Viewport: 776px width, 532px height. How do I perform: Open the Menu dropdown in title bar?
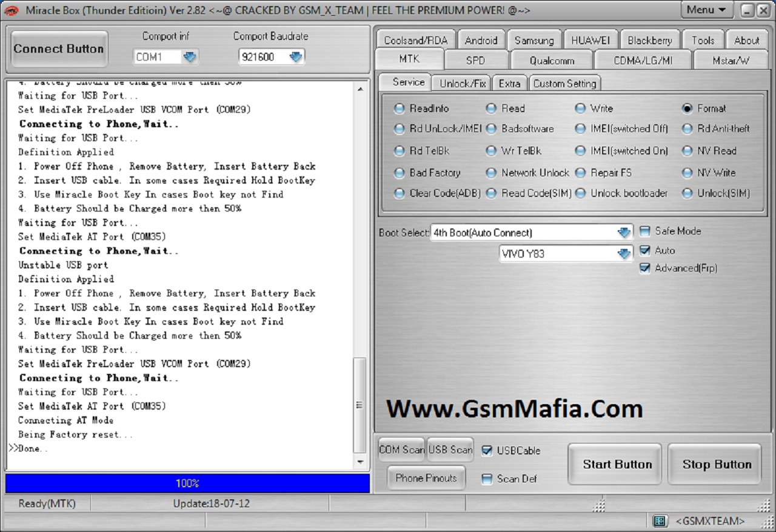pos(706,10)
